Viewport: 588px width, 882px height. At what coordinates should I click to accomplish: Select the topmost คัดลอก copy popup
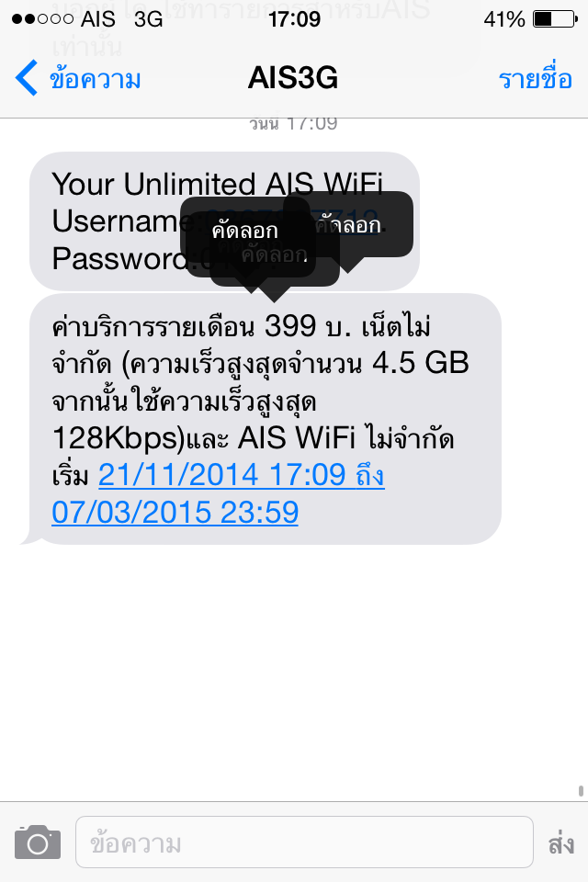point(244,230)
